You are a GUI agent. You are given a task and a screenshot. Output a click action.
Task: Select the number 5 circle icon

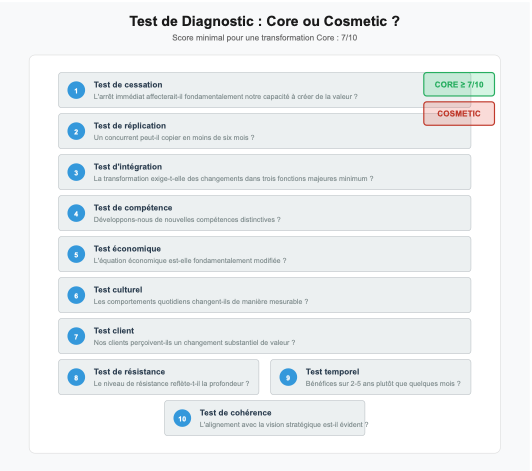point(76,255)
